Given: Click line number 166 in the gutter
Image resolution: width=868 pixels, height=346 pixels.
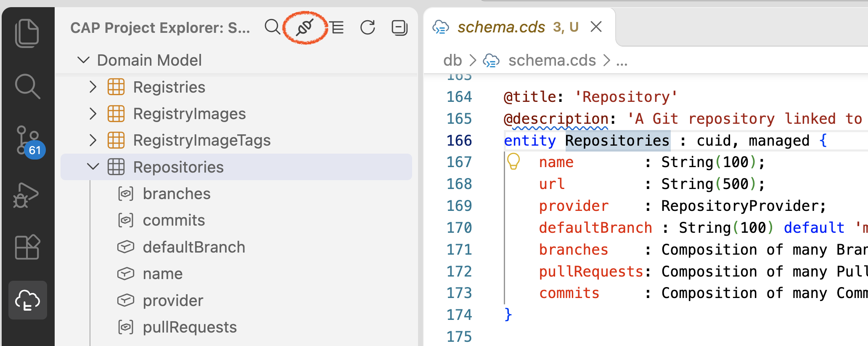Looking at the screenshot, I should click(459, 140).
